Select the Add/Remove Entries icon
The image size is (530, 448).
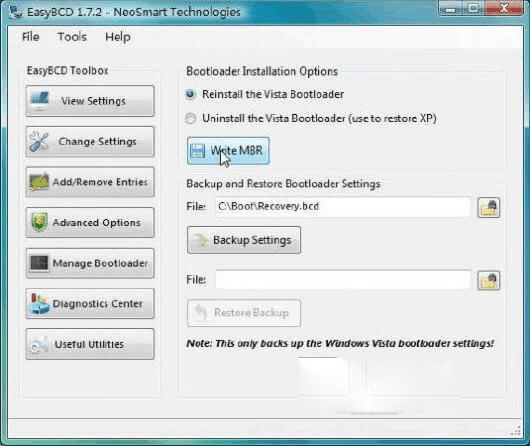tap(39, 182)
